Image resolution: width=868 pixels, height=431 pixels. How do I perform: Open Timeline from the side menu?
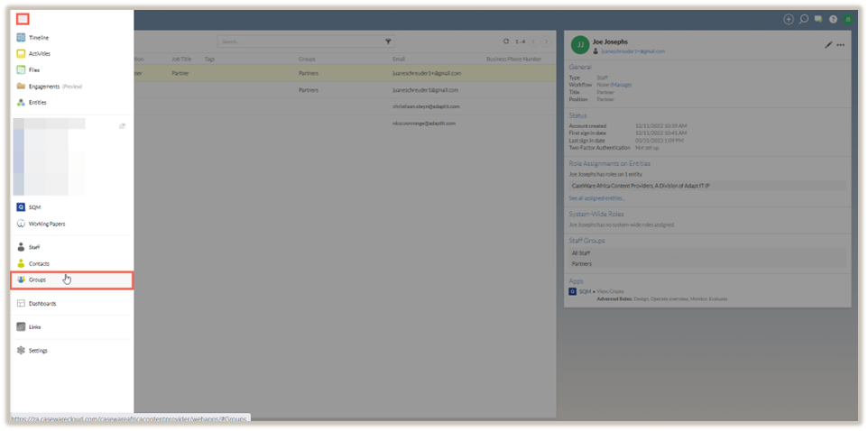tap(39, 38)
